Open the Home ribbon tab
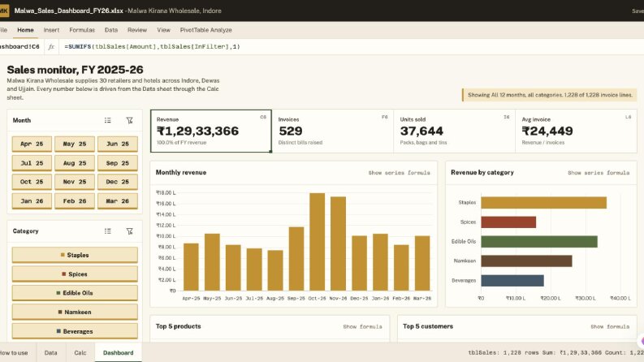 coord(25,30)
